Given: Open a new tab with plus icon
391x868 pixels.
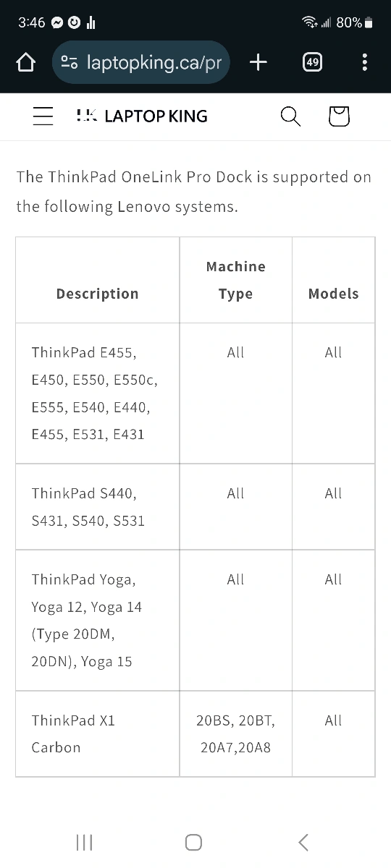Looking at the screenshot, I should [258, 62].
